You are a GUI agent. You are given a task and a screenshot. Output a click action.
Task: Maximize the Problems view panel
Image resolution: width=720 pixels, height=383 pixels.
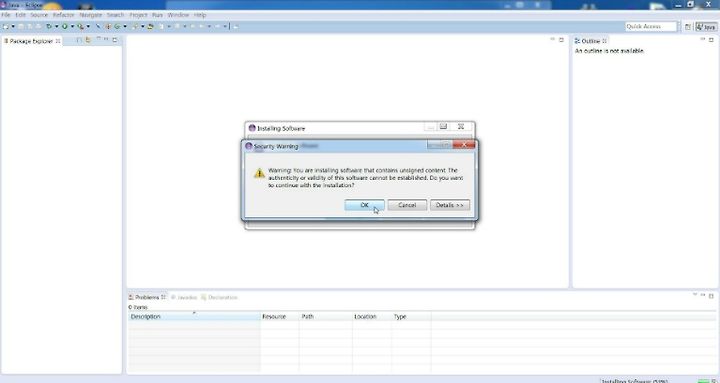711,296
